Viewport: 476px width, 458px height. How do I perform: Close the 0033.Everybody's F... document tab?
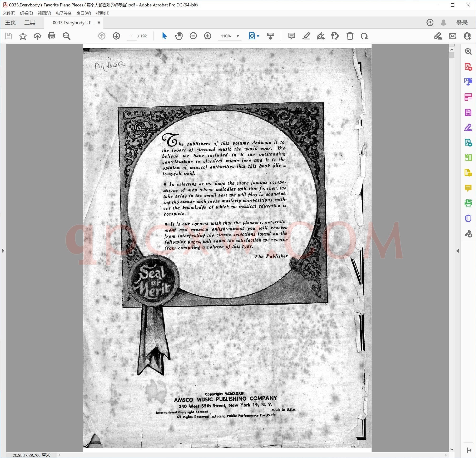(x=99, y=23)
